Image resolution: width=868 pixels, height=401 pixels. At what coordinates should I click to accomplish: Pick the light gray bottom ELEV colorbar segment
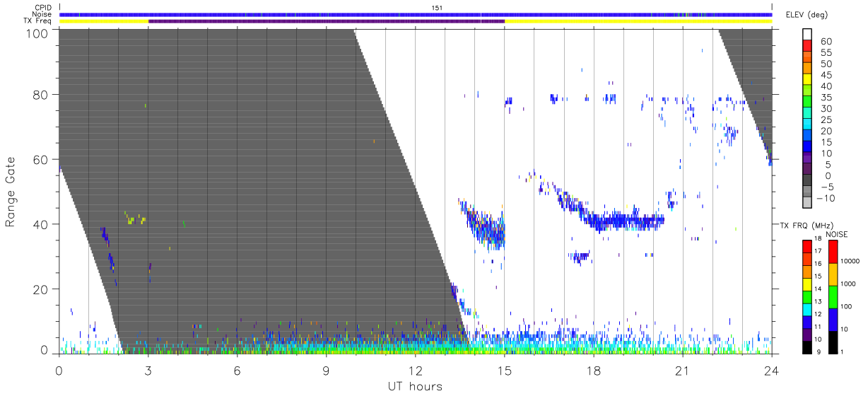pyautogui.click(x=809, y=203)
